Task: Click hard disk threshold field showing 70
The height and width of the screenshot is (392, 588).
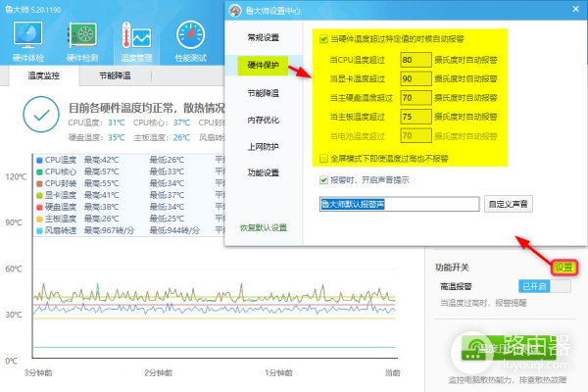Action: (416, 98)
